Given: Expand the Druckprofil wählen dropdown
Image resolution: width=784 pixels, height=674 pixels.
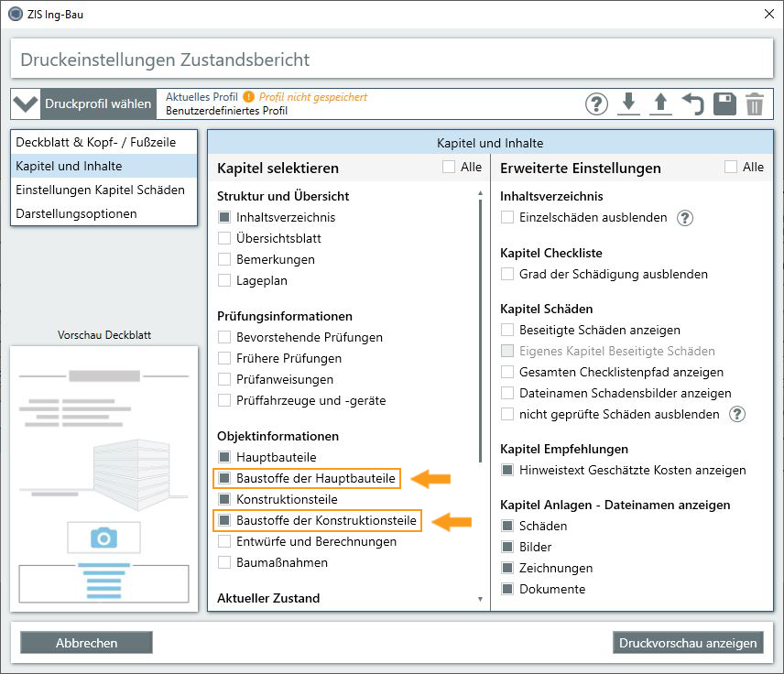Looking at the screenshot, I should pos(26,104).
